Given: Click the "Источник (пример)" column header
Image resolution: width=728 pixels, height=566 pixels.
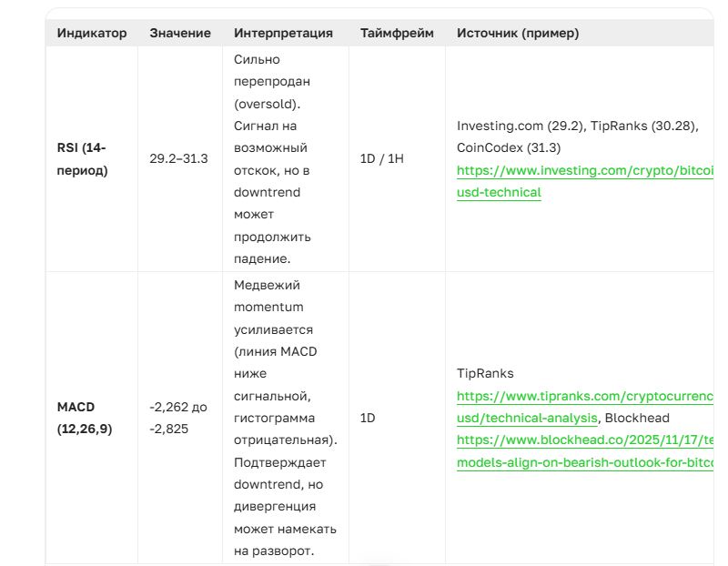Looking at the screenshot, I should point(518,33).
